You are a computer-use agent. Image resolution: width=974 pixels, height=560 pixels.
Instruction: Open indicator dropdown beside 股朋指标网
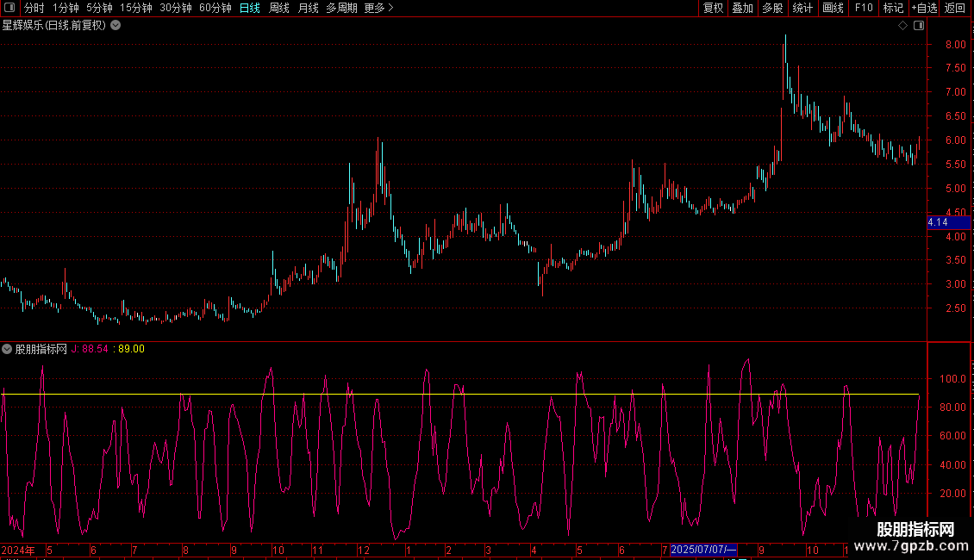[x=7, y=349]
